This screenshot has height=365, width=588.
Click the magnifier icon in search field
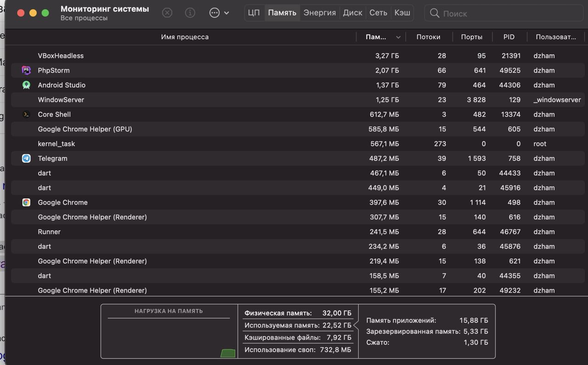435,13
